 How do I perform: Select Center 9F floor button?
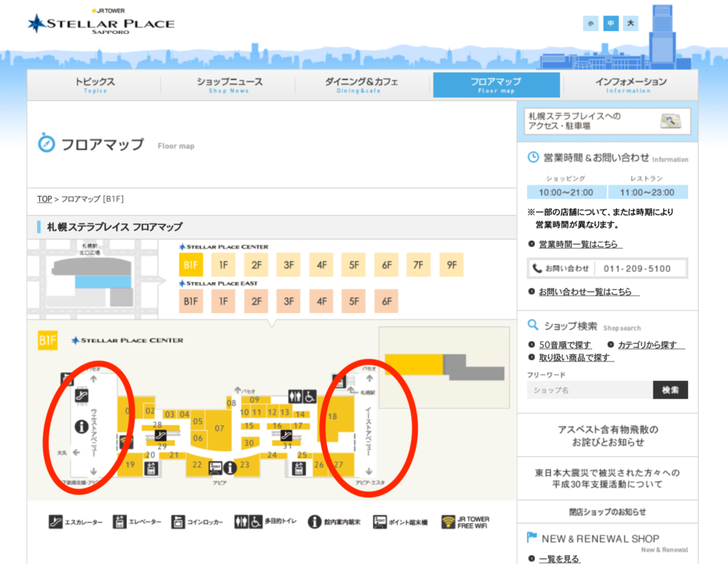coord(451,265)
